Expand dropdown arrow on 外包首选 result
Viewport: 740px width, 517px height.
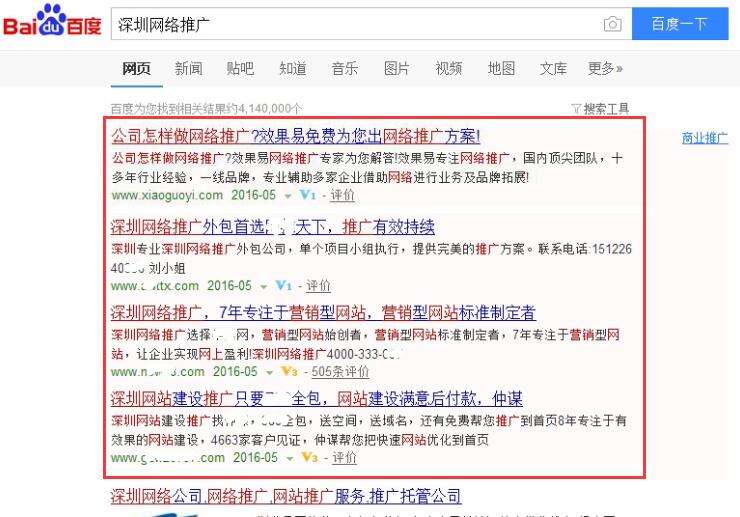pos(264,287)
